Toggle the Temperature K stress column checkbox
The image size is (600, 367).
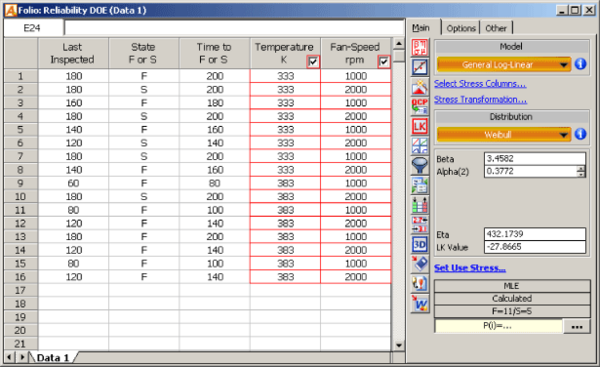(x=313, y=61)
